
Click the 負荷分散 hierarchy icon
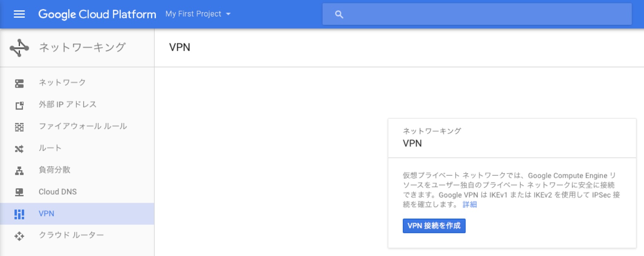pos(19,171)
